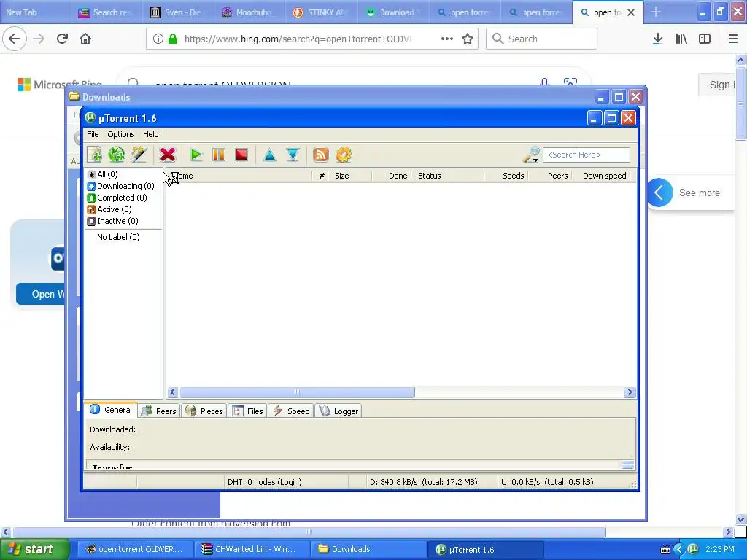Open Firefox Library icon
747x560 pixels.
pyautogui.click(x=681, y=39)
